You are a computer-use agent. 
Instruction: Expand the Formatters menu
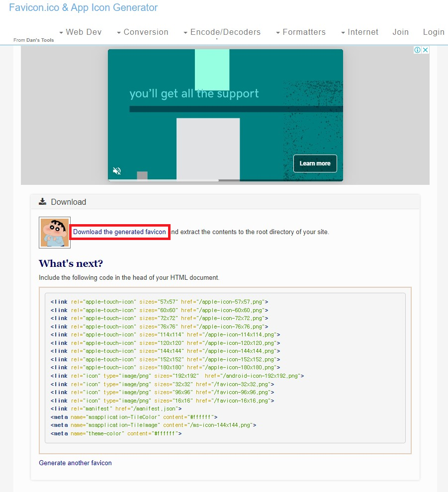(301, 32)
